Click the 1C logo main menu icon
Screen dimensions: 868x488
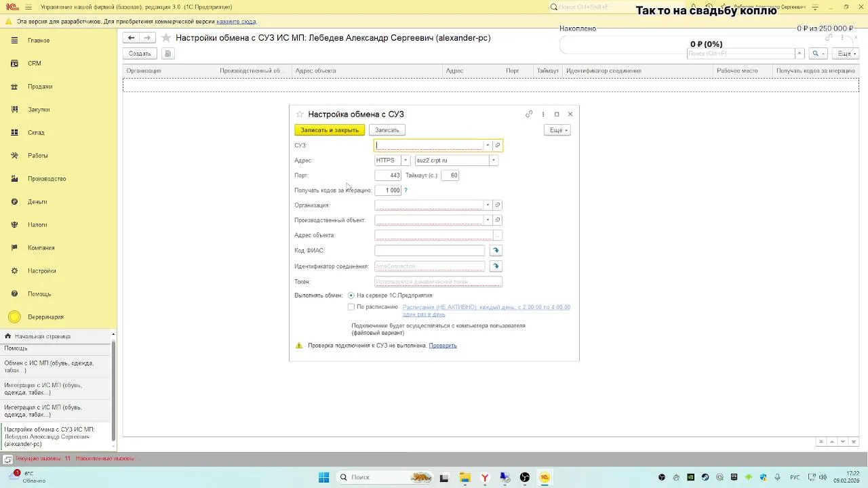click(x=12, y=7)
